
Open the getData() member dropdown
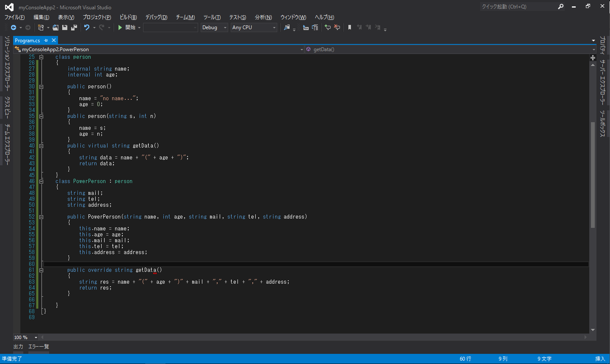(450, 49)
